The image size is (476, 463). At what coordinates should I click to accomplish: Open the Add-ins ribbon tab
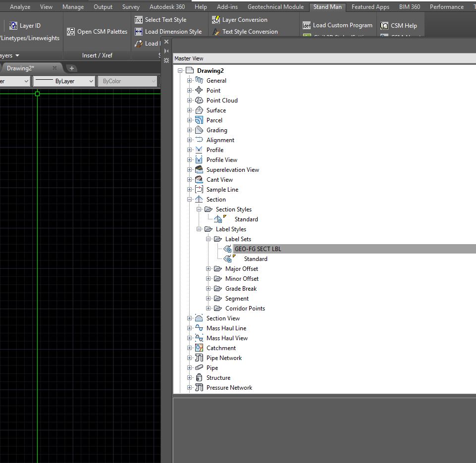point(227,6)
